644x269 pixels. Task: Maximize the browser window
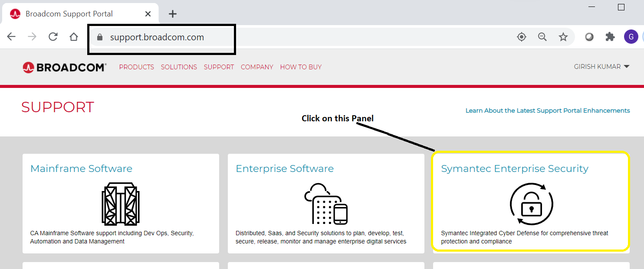[621, 7]
